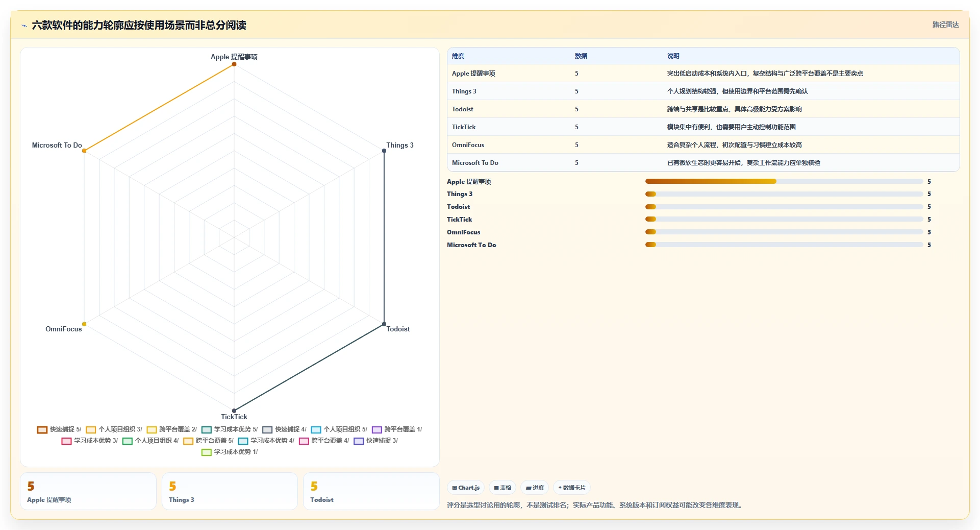Click the TickTick radar data point

click(x=234, y=411)
